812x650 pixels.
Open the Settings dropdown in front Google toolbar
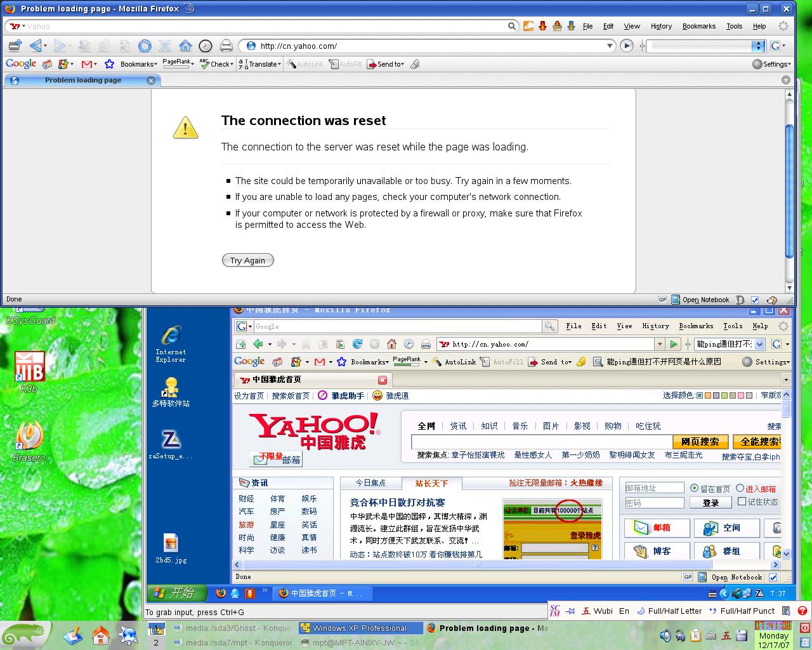coord(771,64)
